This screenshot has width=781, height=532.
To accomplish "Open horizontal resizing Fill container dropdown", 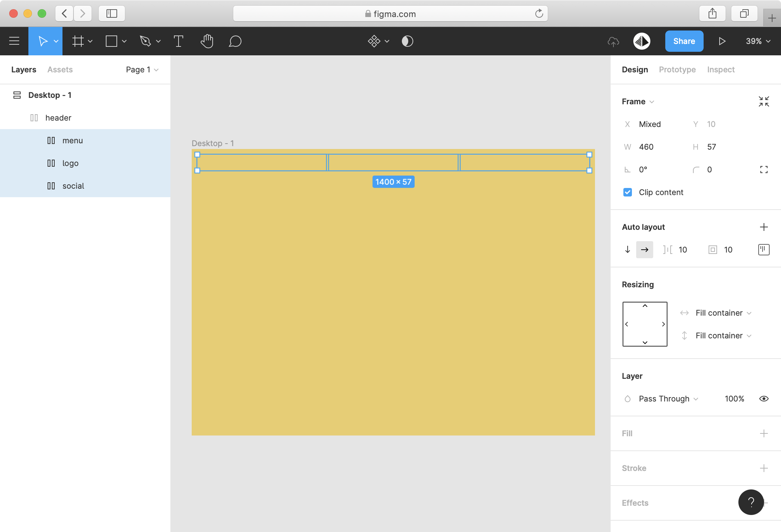I will pos(723,313).
